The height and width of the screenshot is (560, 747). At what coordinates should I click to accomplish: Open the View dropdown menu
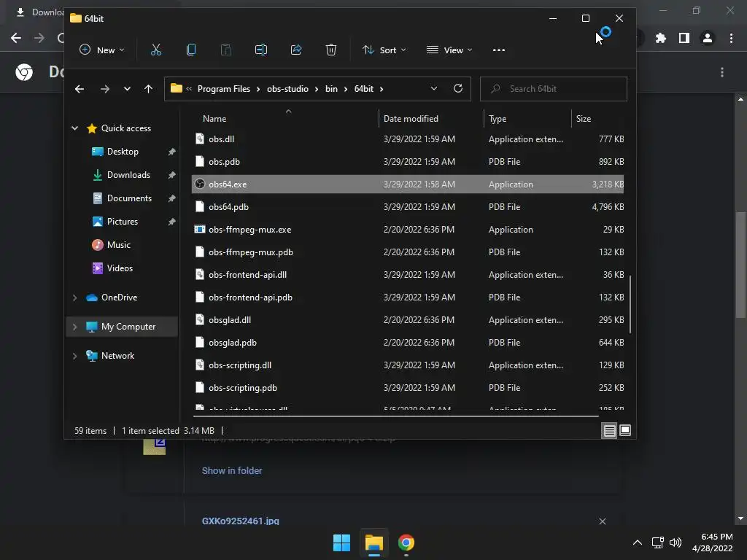(x=449, y=50)
